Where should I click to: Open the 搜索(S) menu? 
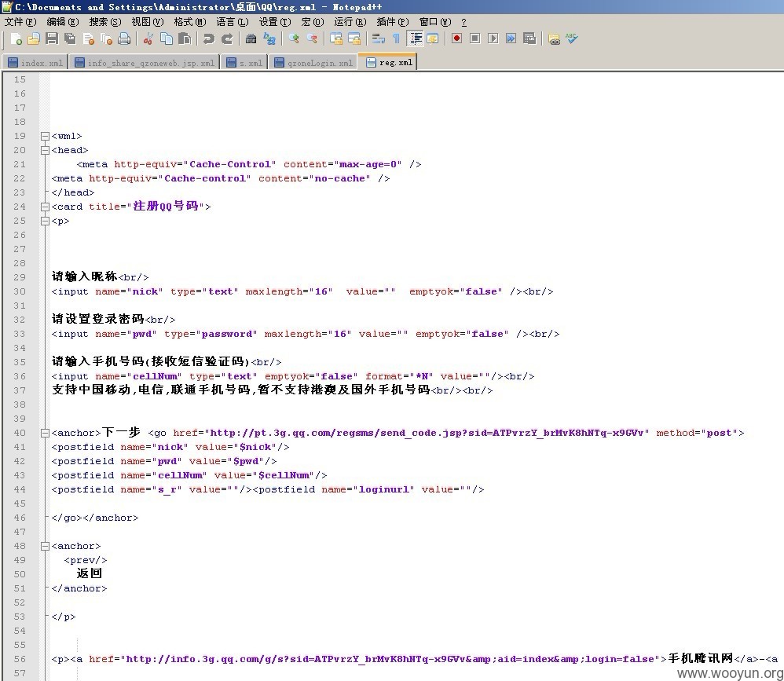(x=105, y=22)
